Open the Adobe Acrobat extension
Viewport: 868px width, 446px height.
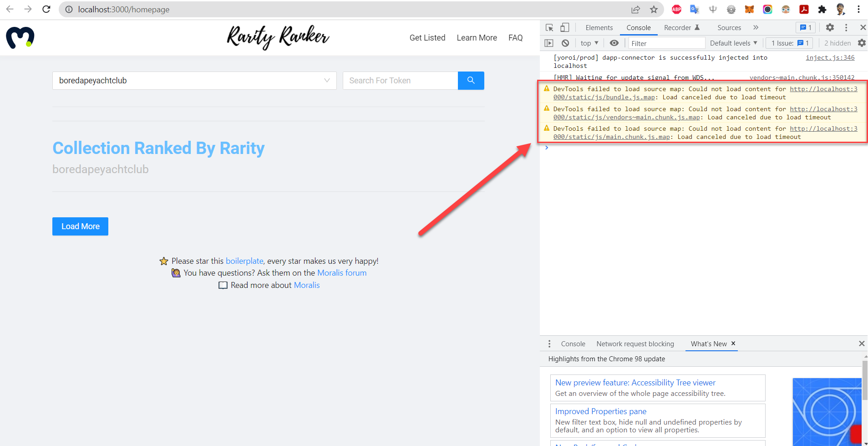pyautogui.click(x=804, y=9)
